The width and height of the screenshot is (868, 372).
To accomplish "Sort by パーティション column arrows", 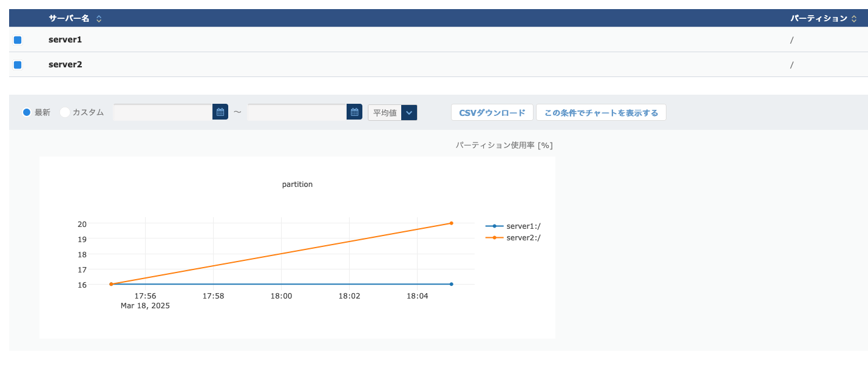I will (854, 19).
